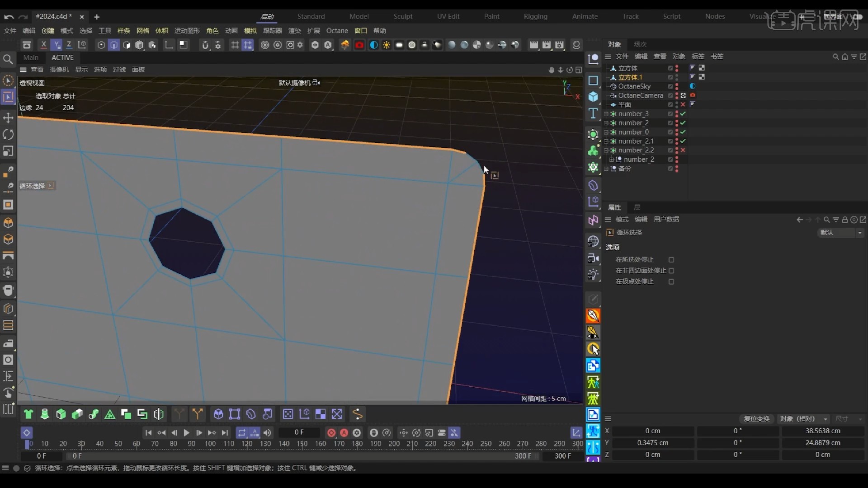
Task: Toggle visibility dots for OctaneSky object
Action: click(x=677, y=86)
